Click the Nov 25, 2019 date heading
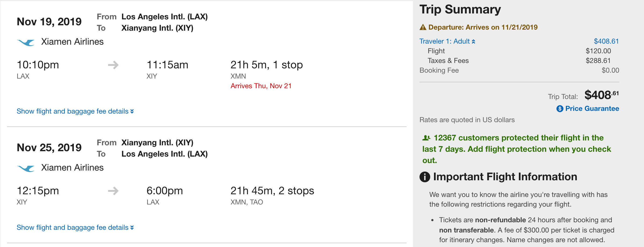This screenshot has height=247, width=644. 49,147
